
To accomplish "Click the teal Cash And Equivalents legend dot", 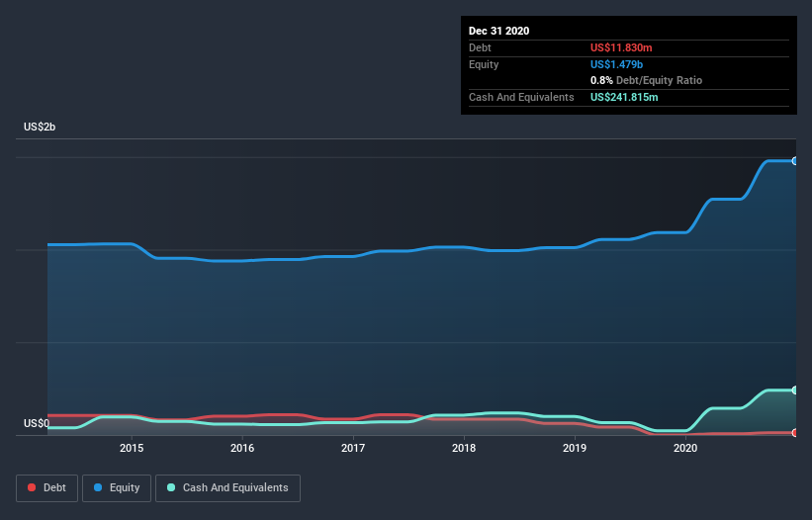I will tap(171, 487).
